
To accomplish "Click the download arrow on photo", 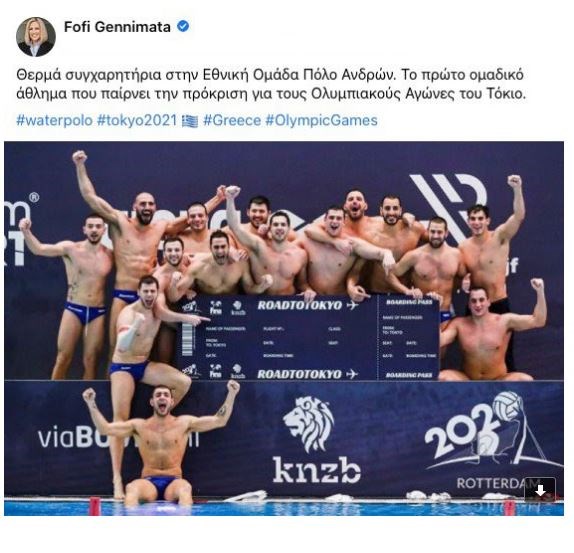I will [x=540, y=491].
